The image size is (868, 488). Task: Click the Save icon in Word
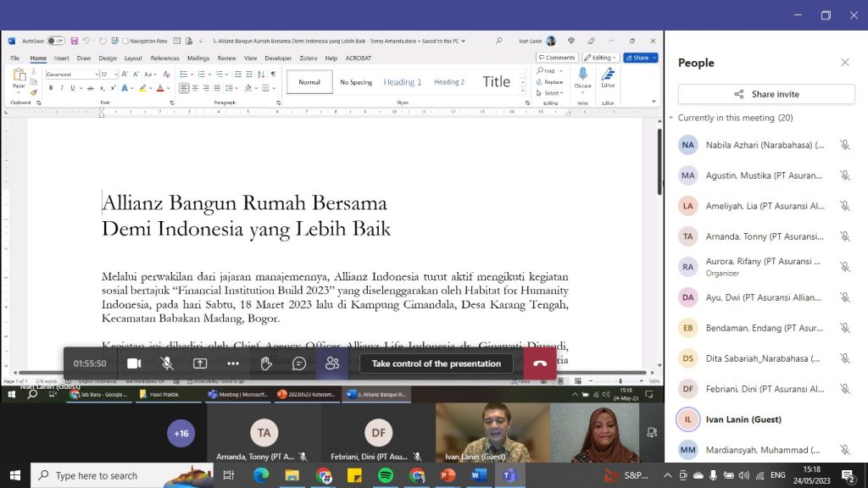[75, 41]
